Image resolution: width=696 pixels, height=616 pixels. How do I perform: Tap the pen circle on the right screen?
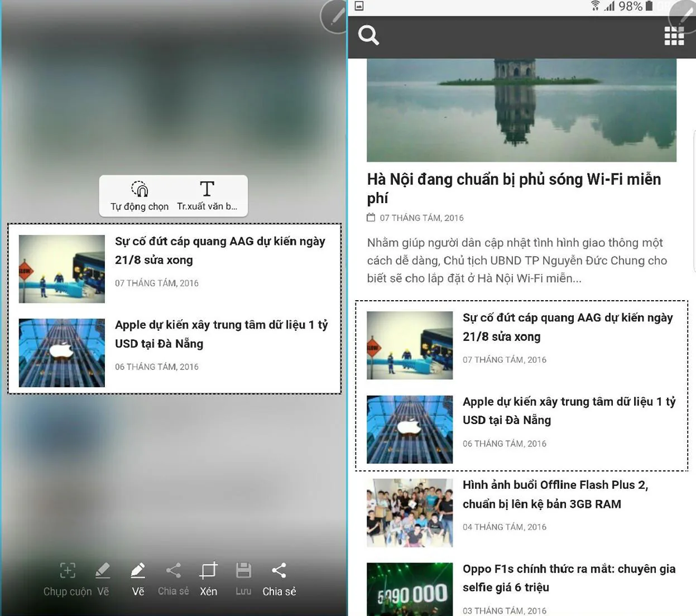point(682,16)
